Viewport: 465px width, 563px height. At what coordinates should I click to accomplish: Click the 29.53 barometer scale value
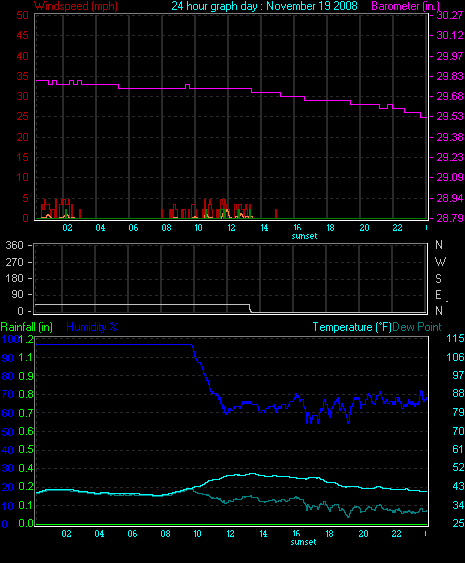point(450,117)
